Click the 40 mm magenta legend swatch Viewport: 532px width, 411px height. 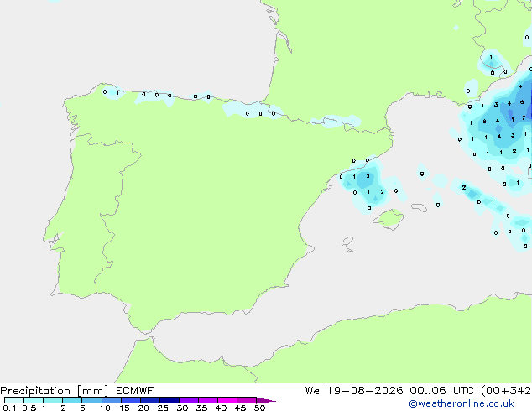227,400
